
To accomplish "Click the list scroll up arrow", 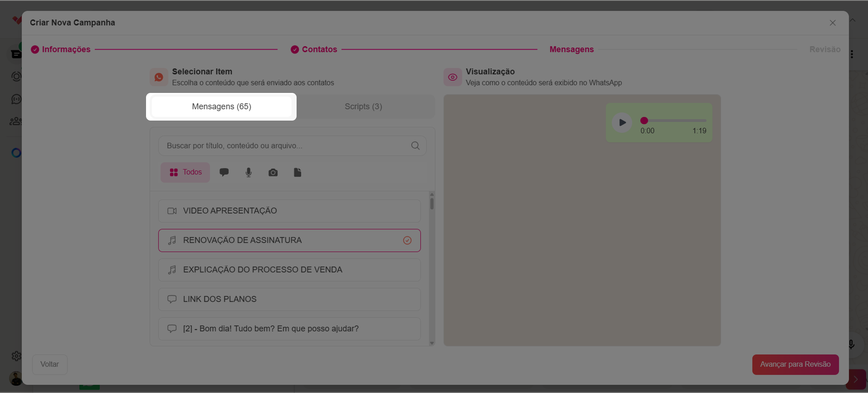I will [432, 194].
